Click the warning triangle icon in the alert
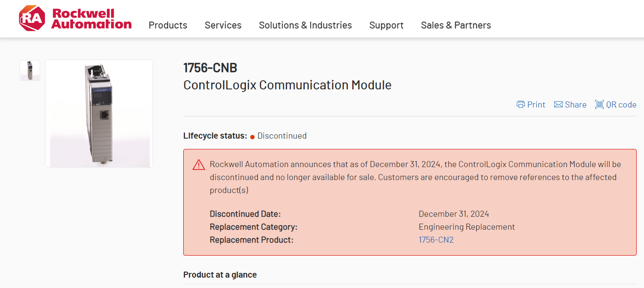The image size is (644, 288). (x=199, y=165)
